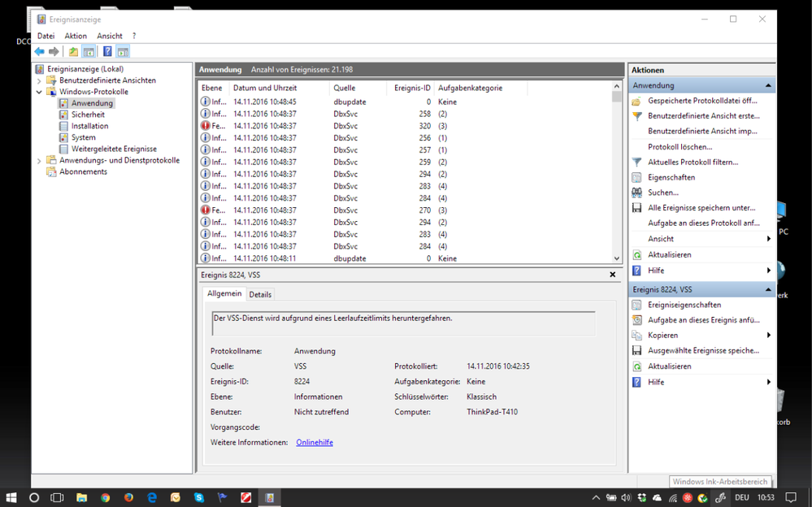
Task: Open a saved log file (Gespeicherte Protokolldatei öffnen)
Action: [639, 100]
